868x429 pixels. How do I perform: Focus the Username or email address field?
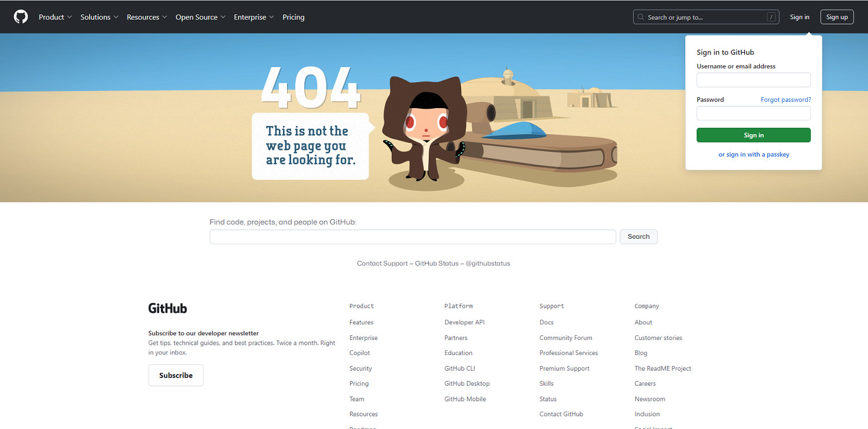(753, 80)
